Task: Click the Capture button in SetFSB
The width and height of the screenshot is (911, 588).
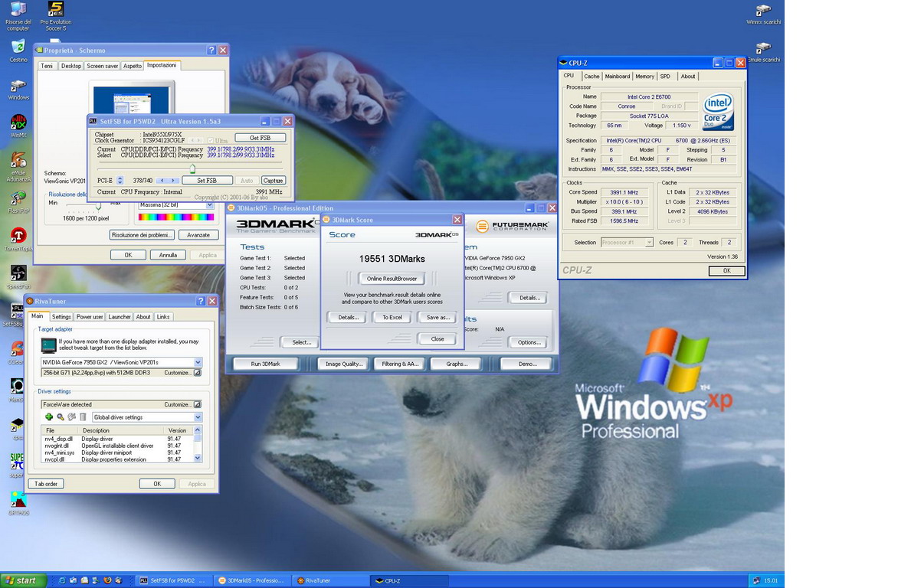Action: click(273, 181)
